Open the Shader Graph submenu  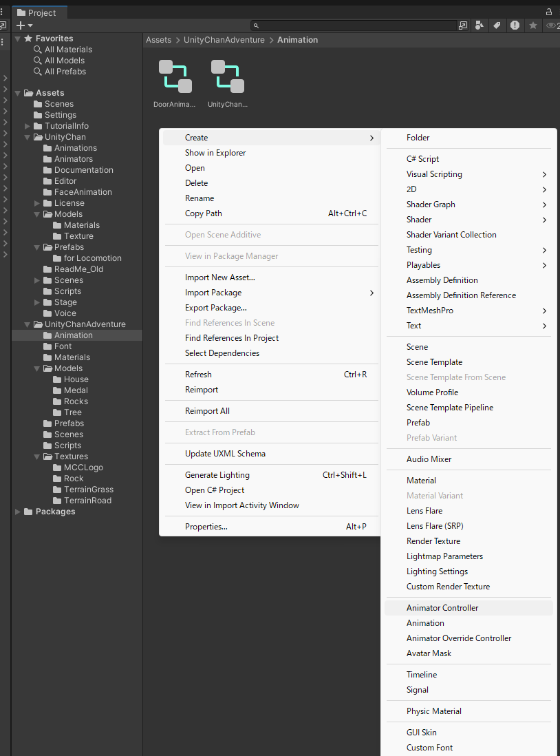pos(431,204)
